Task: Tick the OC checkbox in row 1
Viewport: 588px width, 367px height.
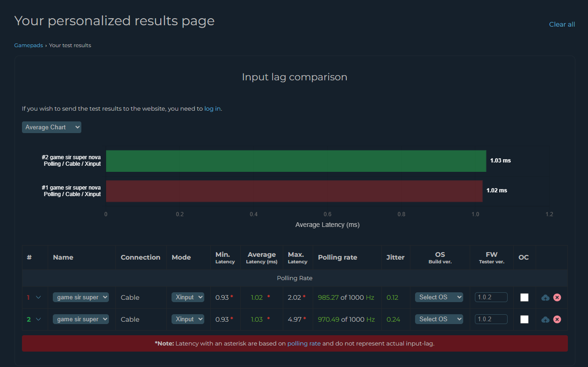Action: pos(524,297)
